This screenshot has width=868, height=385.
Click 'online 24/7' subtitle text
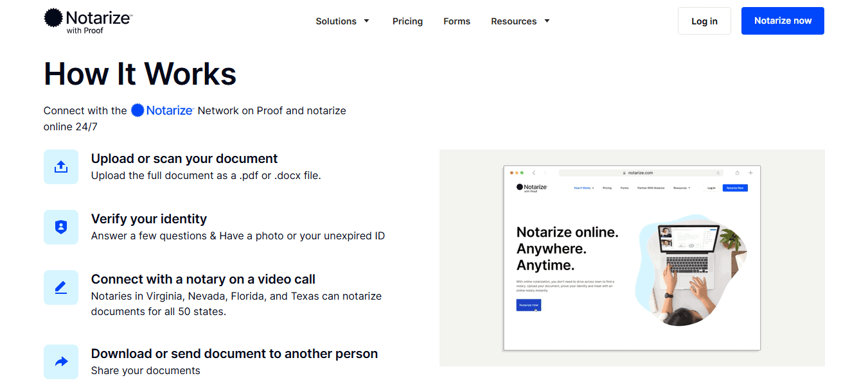(x=71, y=127)
